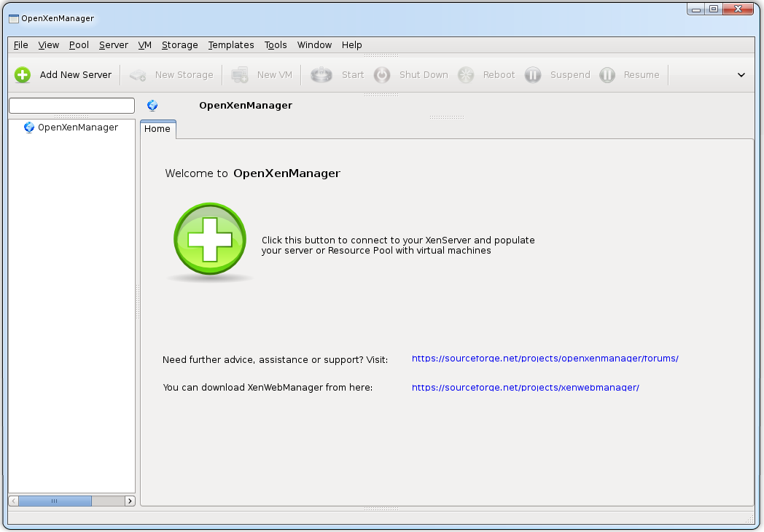
Task: Expand the toolbar overflow chevron
Action: 741,75
